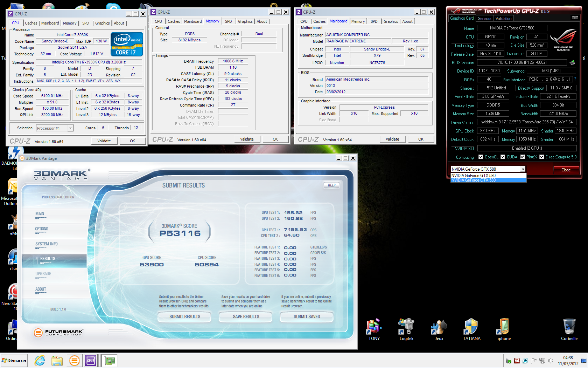The image size is (588, 368).
Task: Click the Action Center flag tray icon
Action: coord(533,361)
